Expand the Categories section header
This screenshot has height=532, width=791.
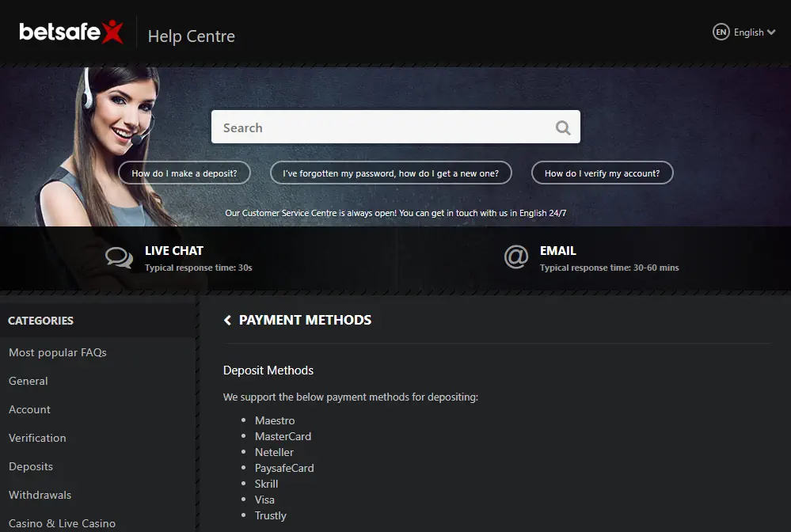(x=40, y=320)
